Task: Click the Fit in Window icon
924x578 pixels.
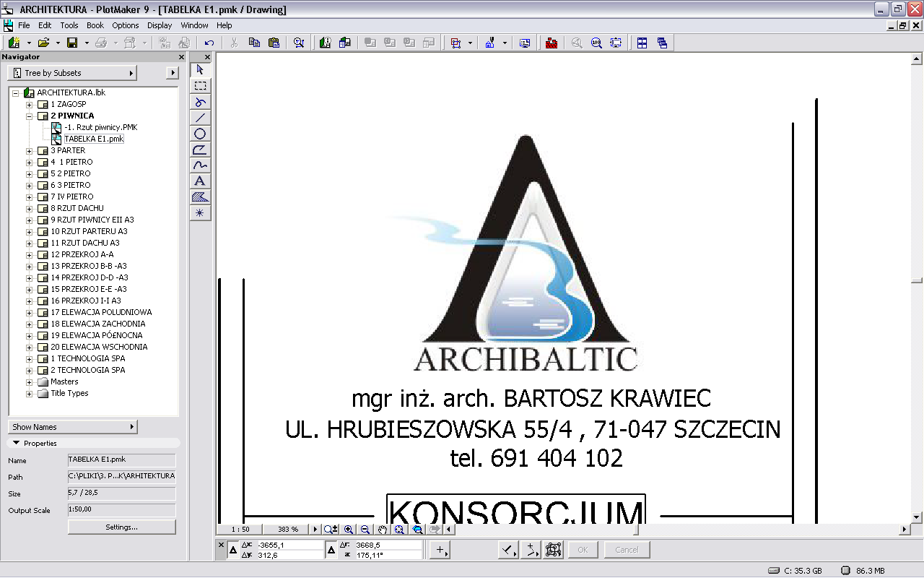Action: [616, 43]
